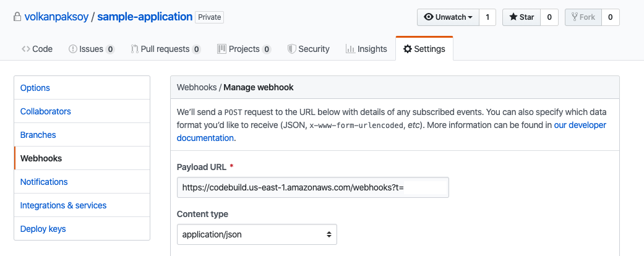This screenshot has width=644, height=256.
Task: Open Deploy keys settings
Action: click(43, 229)
